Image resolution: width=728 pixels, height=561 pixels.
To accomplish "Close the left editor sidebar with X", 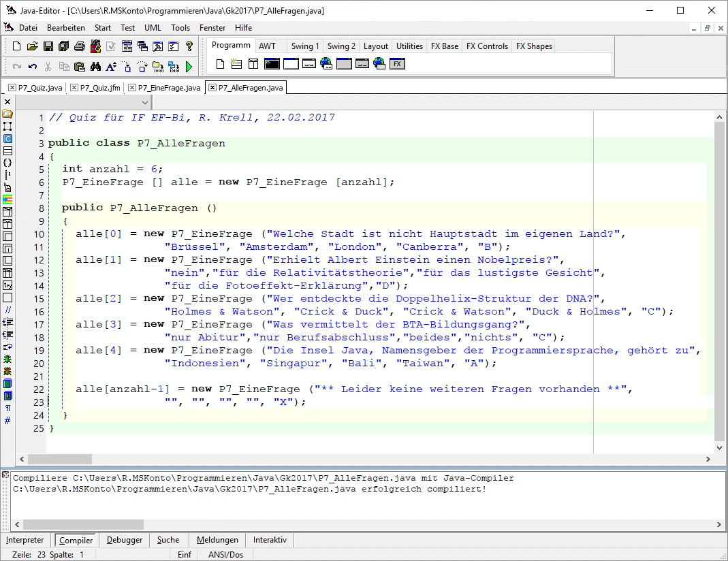I will pos(7,101).
